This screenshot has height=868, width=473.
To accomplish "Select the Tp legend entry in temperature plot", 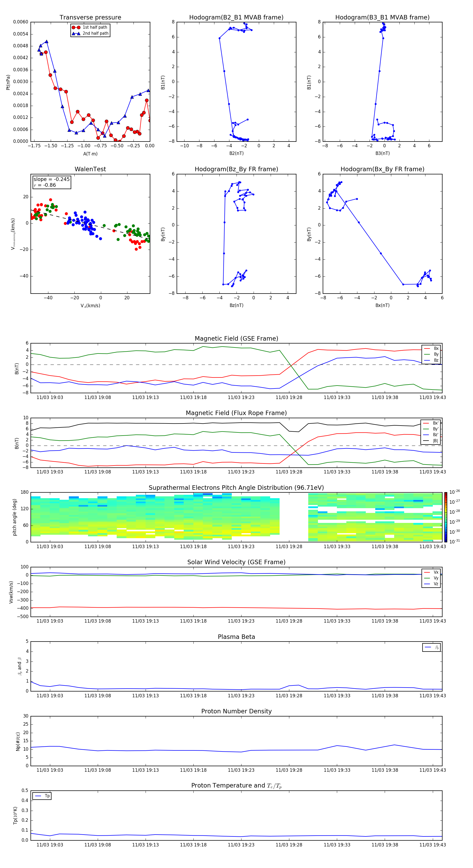I will click(42, 796).
